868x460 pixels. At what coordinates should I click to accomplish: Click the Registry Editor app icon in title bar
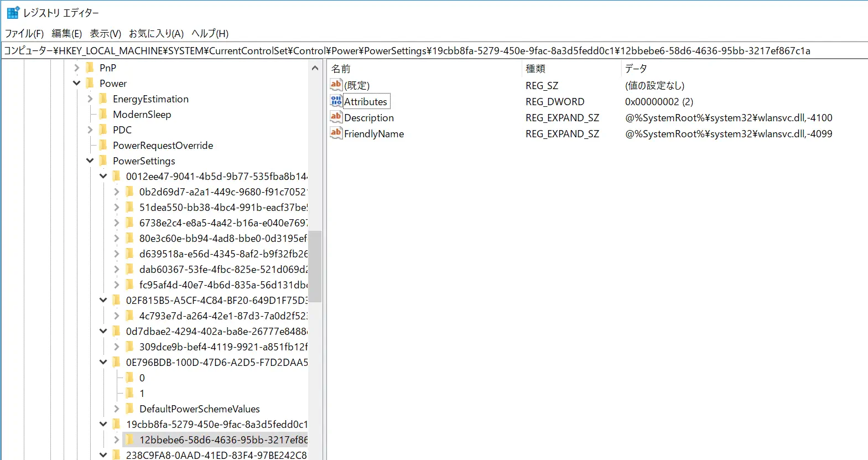tap(13, 13)
